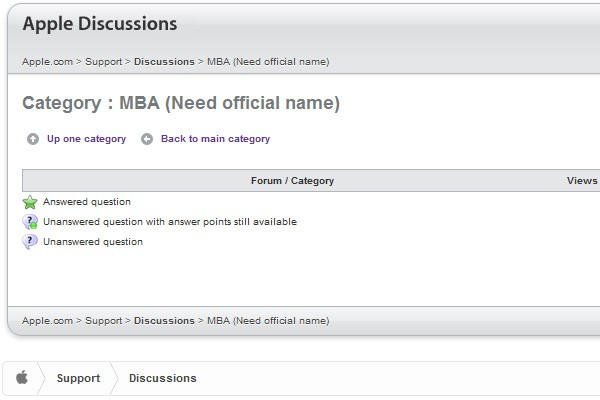Image resolution: width=600 pixels, height=400 pixels.
Task: Click Apple.com in the top breadcrumb
Action: [47, 62]
